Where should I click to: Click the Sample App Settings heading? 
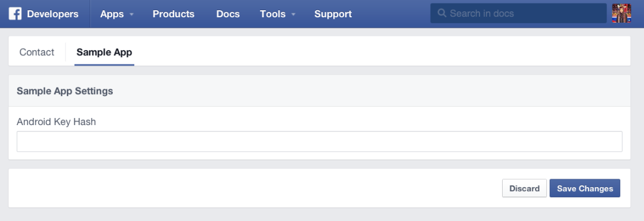[x=65, y=91]
